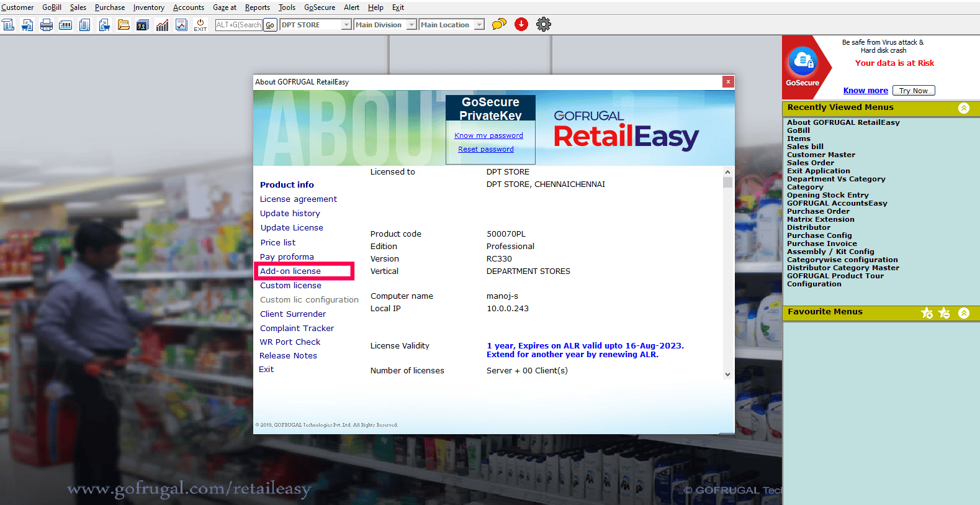Click the Client Surrender link
Screen dimensions: 980x505
coord(293,314)
